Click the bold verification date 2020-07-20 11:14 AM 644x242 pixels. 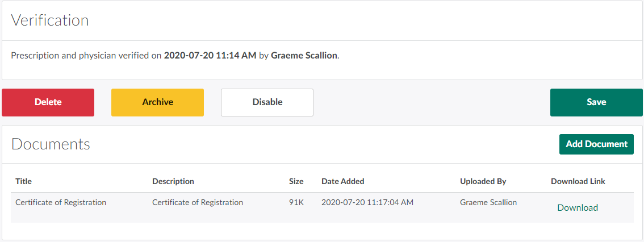point(210,56)
